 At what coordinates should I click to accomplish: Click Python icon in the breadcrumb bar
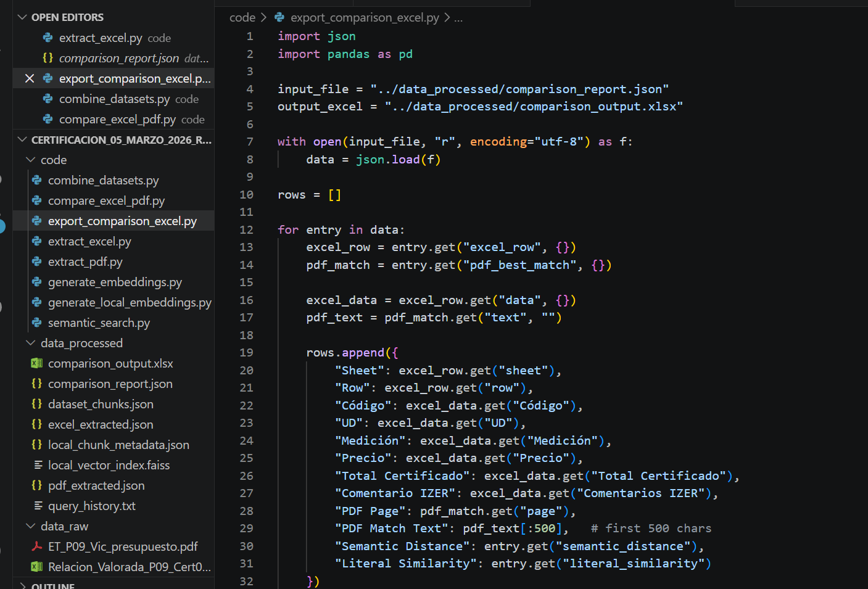pyautogui.click(x=279, y=17)
